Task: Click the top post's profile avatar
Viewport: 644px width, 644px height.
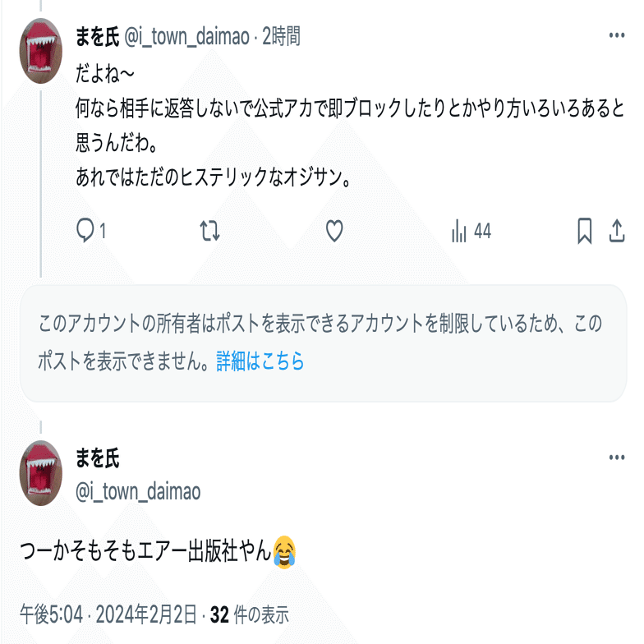Action: pos(41,51)
